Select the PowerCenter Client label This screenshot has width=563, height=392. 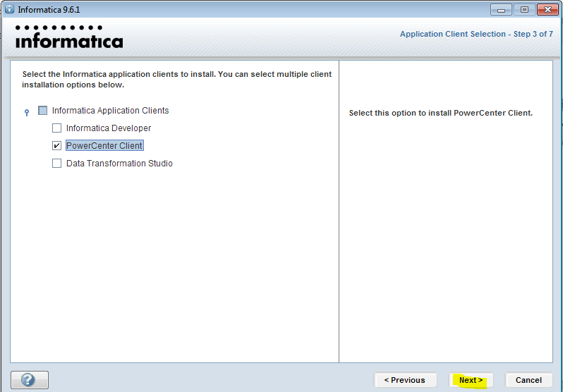tap(104, 145)
